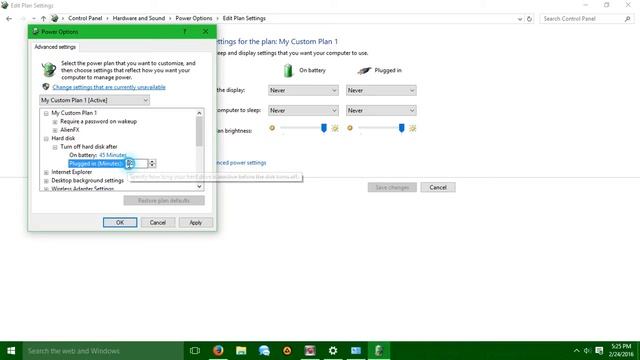Open On battery display timeout dropdown
Screen dimensions: 640x360
pos(303,90)
